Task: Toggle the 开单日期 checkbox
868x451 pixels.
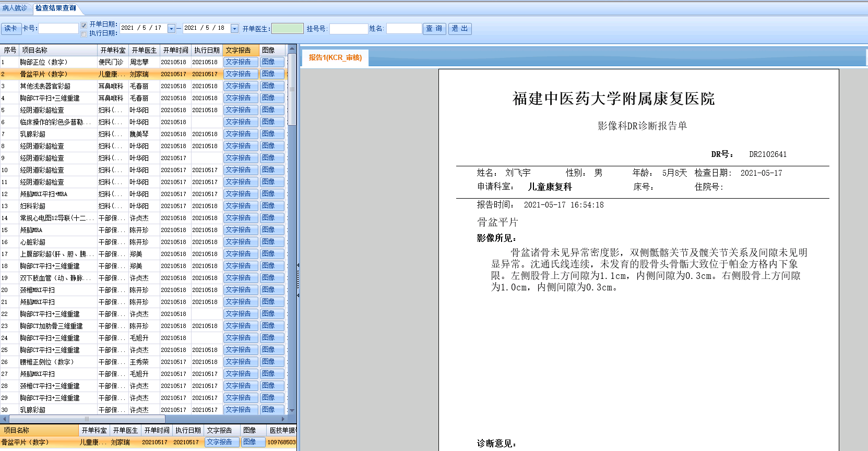Action: (84, 25)
